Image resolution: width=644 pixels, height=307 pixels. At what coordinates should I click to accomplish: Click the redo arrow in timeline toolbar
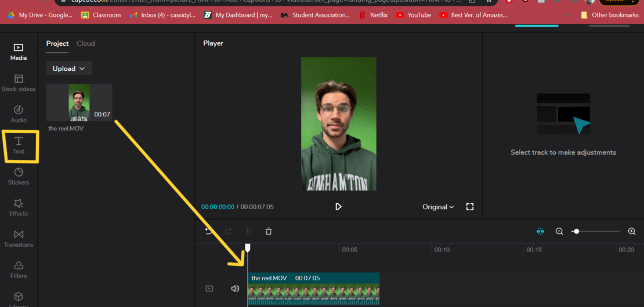pyautogui.click(x=229, y=231)
